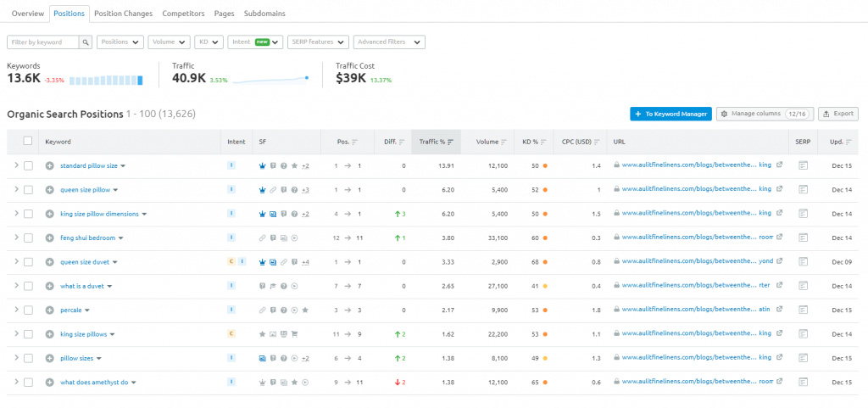Sort by Upd. column sort icon
Screen dimensions: 868x408
[849, 142]
